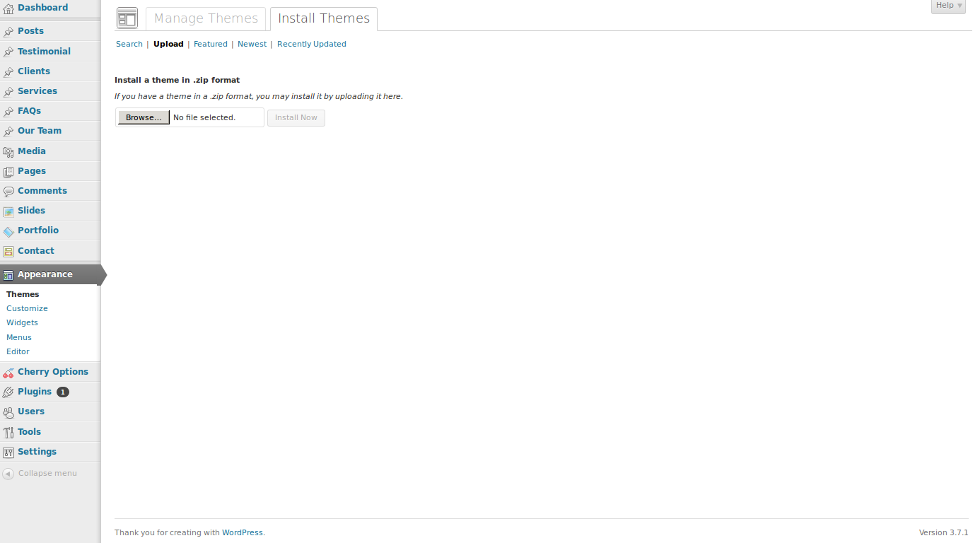
Task: Click the pushpin icon beside Testimonial
Action: pos(8,52)
